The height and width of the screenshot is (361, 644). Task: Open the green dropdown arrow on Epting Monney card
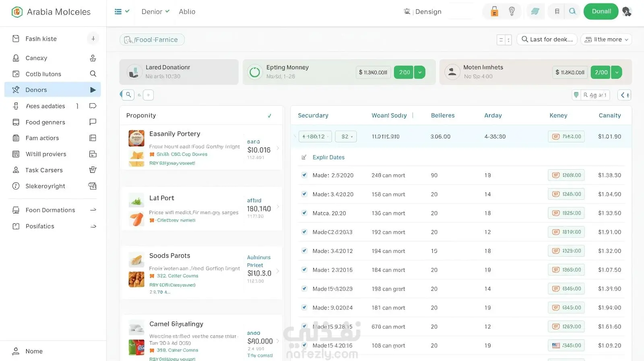(x=420, y=72)
